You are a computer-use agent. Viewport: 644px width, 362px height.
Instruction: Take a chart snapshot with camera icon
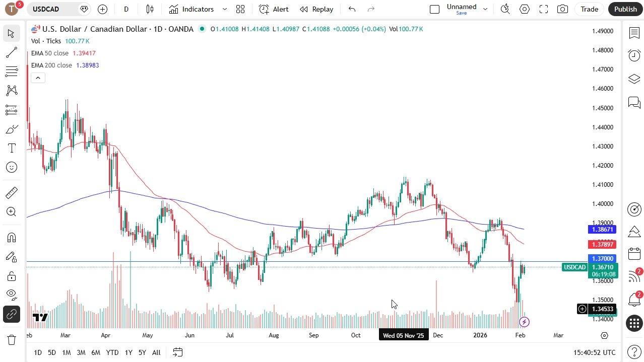click(x=562, y=9)
